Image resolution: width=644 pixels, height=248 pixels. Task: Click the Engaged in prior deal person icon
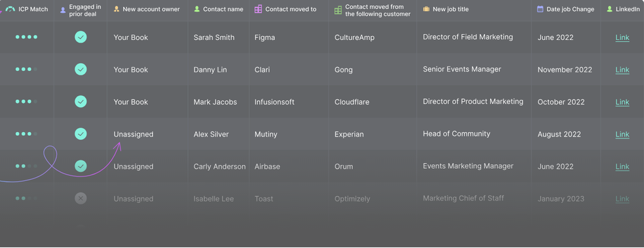point(63,10)
